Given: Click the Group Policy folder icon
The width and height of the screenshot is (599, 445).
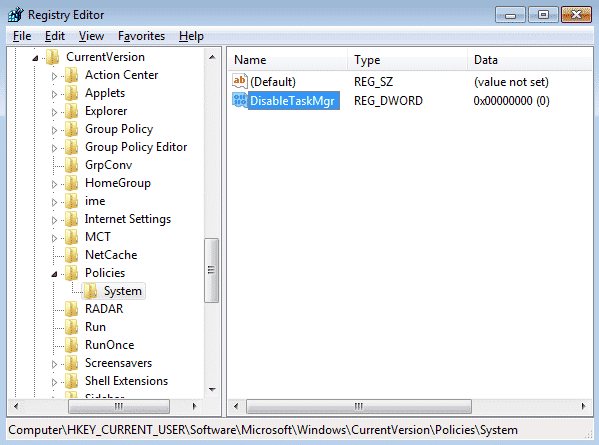Looking at the screenshot, I should 71,129.
